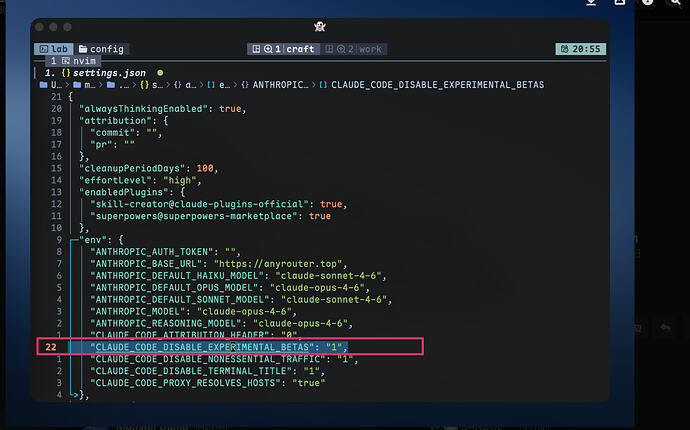Switch to window 2 work
Image resolution: width=690 pixels, height=430 pixels.
(x=354, y=49)
